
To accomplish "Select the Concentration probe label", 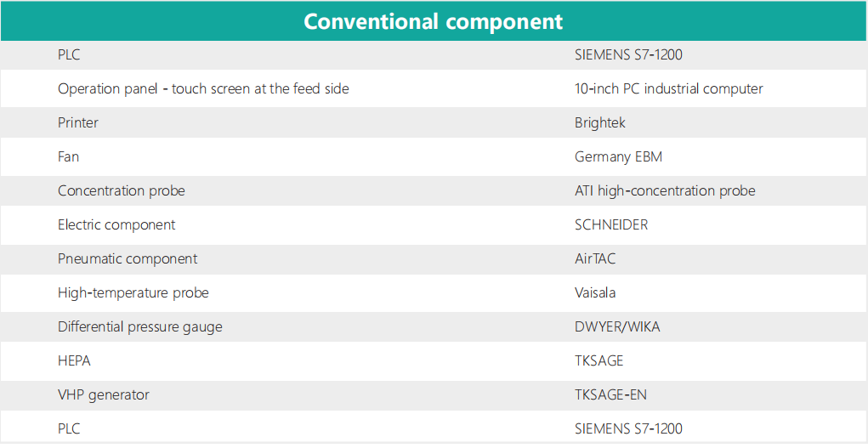I will (121, 190).
